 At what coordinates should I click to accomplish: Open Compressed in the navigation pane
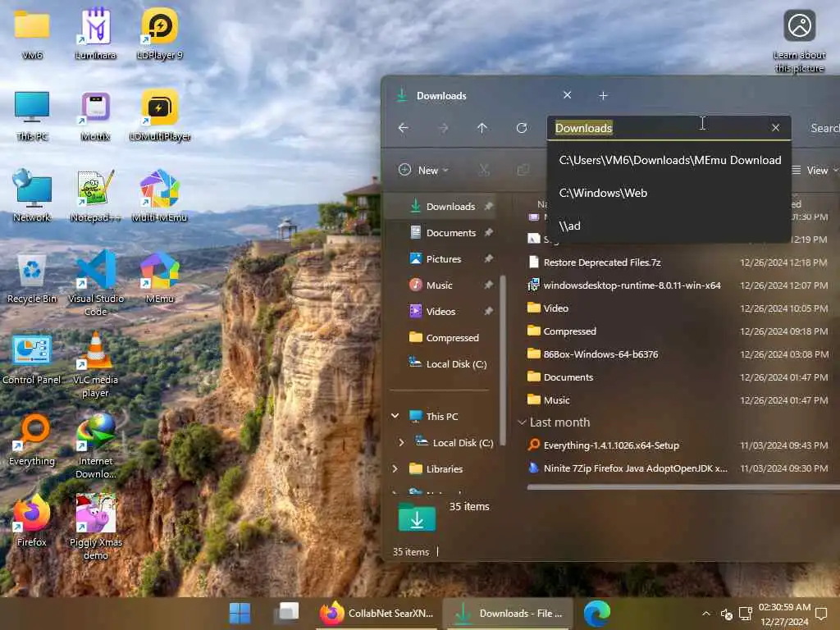[x=445, y=337]
